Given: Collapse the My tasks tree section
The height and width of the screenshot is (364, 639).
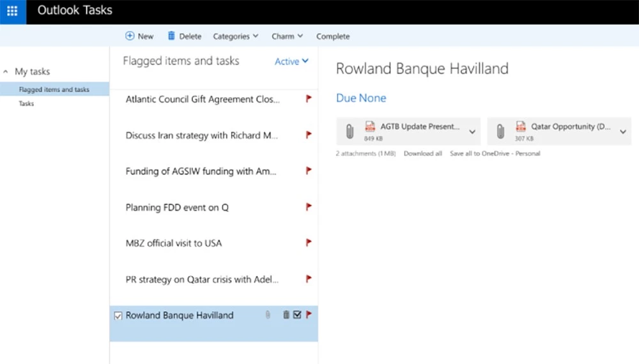Looking at the screenshot, I should pos(6,72).
